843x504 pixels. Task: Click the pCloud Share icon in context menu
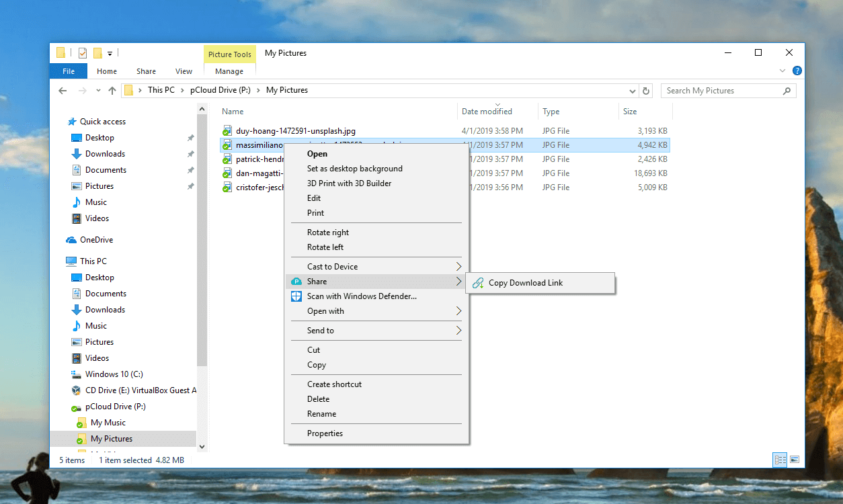(x=296, y=282)
